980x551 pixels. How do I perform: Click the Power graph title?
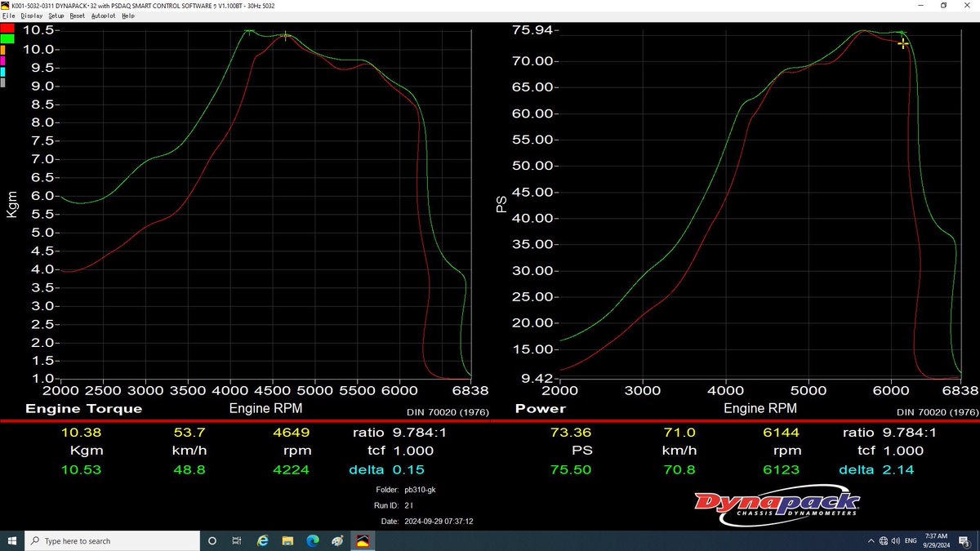[x=541, y=408]
